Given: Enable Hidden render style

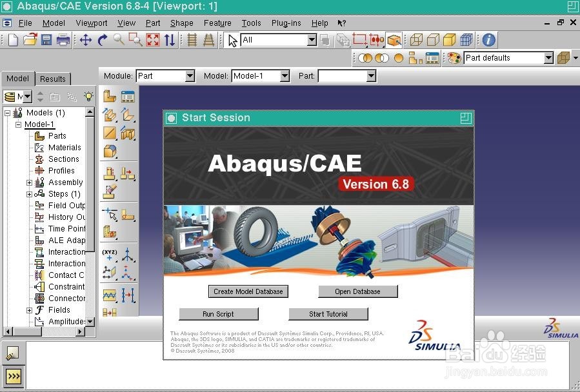Looking at the screenshot, I should [433, 39].
